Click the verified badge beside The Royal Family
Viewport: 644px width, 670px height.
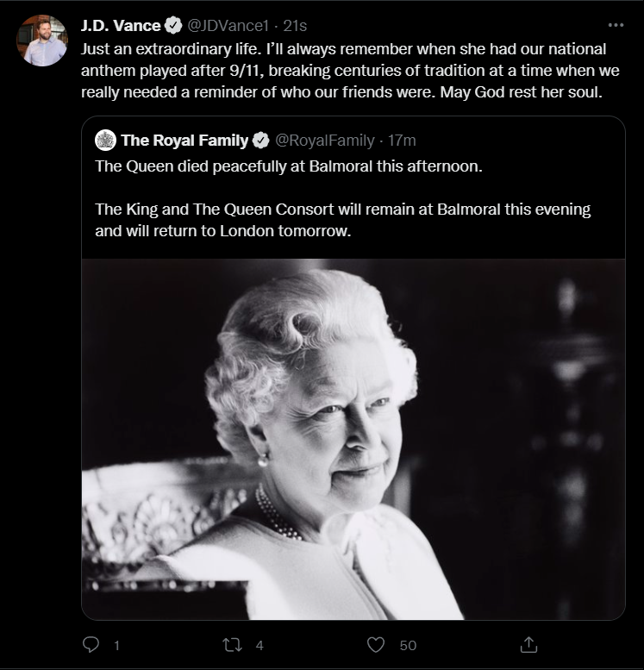pos(260,141)
